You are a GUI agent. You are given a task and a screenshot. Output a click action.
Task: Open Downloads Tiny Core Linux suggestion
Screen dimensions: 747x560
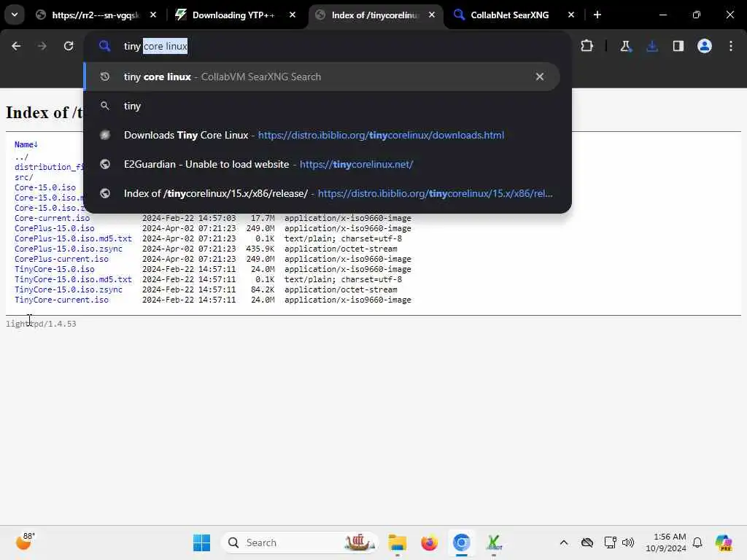(322, 135)
